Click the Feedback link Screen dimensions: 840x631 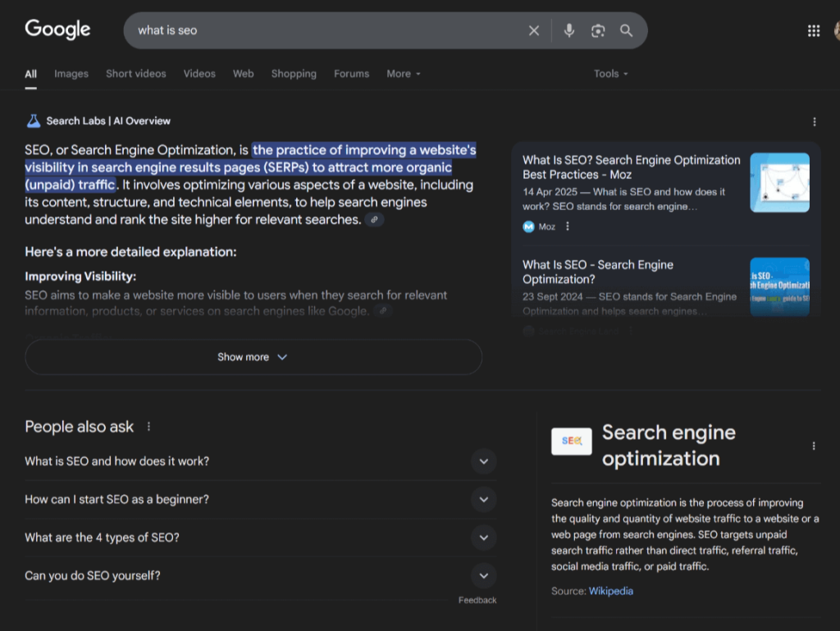[477, 600]
